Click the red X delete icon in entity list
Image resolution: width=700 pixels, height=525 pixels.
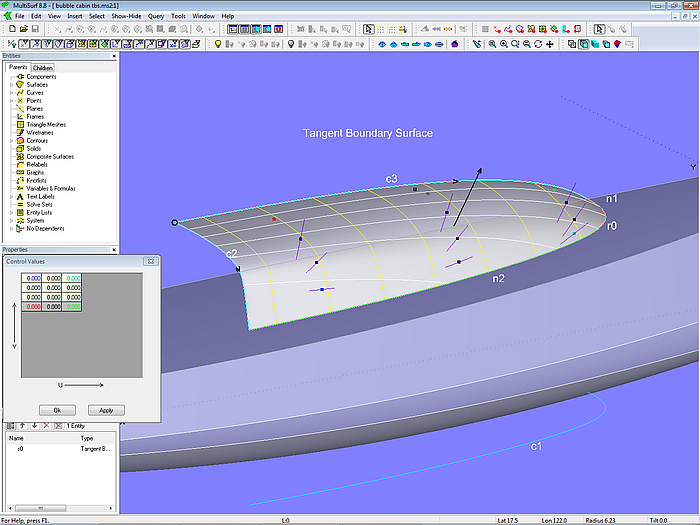coord(45,426)
